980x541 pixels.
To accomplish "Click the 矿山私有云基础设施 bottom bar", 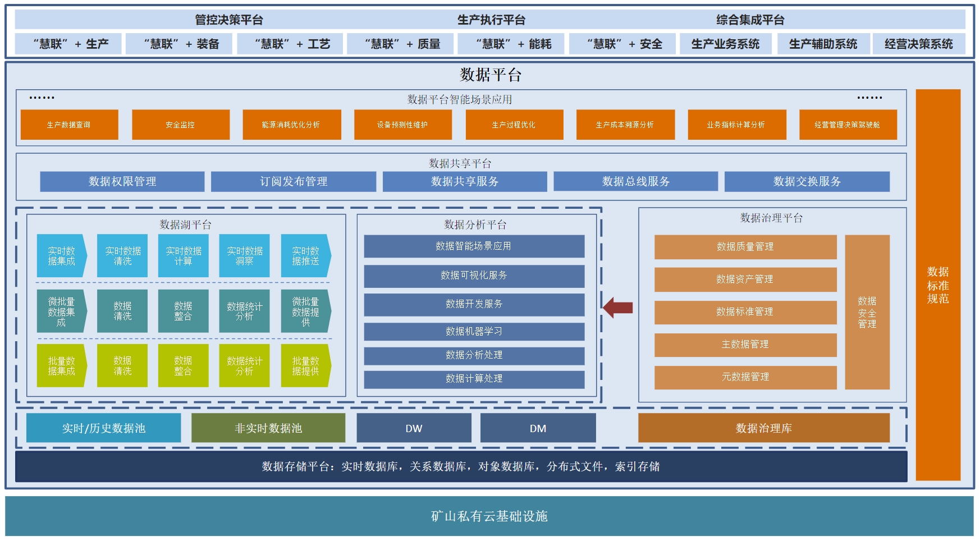I will (489, 516).
